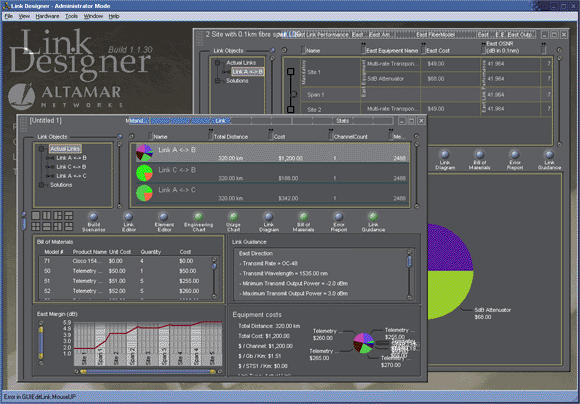Screen dimensions: 580x404
Task: Open the File menu
Action: (8, 16)
